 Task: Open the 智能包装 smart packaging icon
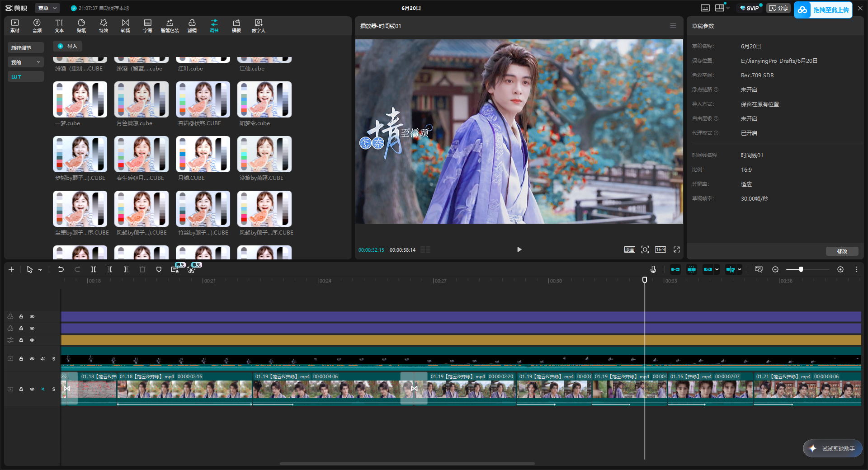point(170,26)
